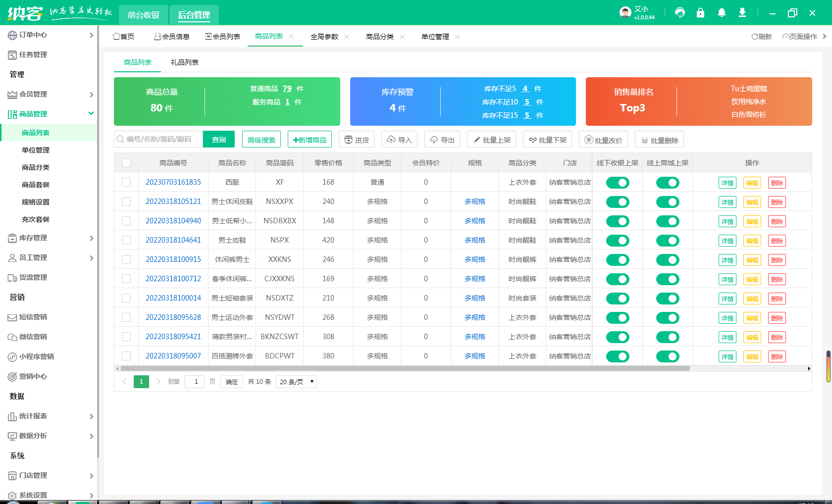Turn off 线上商城上架 toggle for 男士皮鞋
The height and width of the screenshot is (504, 832).
668,241
